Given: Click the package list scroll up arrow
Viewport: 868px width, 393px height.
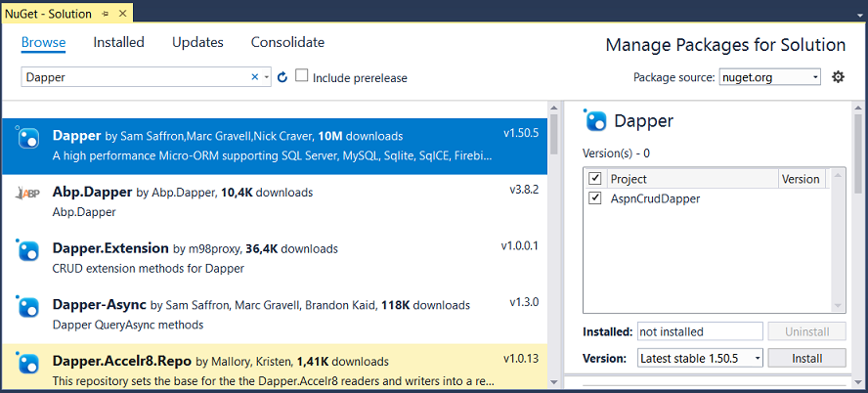Looking at the screenshot, I should click(555, 107).
